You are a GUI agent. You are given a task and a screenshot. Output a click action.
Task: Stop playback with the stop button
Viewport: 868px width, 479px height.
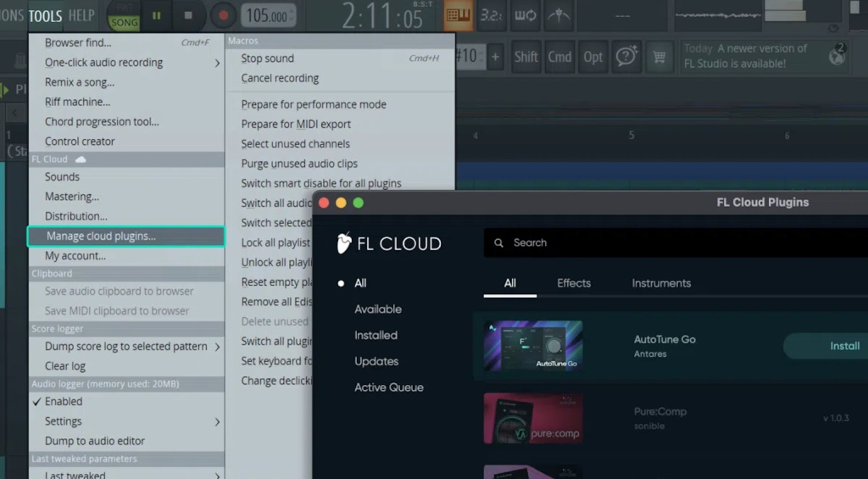[188, 15]
